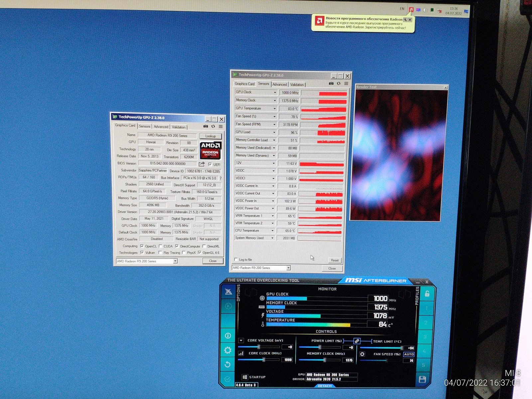Image resolution: width=532 pixels, height=399 pixels.
Task: Open the GPU Load sensor dropdown arrow
Action: (x=274, y=132)
